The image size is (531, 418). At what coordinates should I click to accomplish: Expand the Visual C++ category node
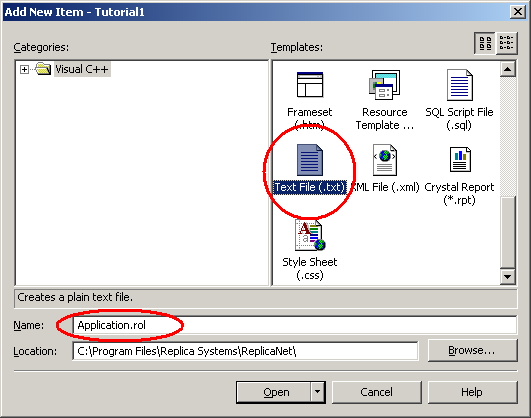click(x=24, y=69)
